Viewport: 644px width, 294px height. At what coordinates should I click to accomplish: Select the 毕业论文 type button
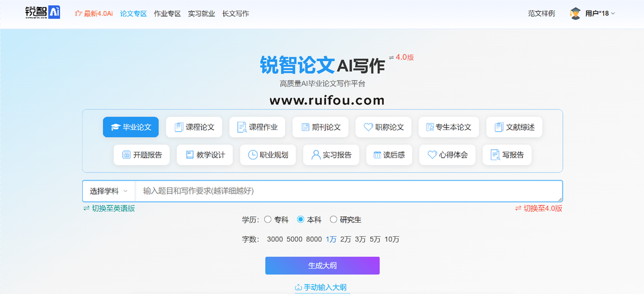(x=130, y=127)
